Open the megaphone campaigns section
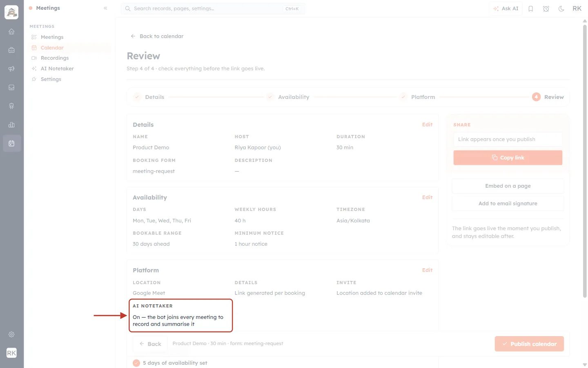 point(11,69)
